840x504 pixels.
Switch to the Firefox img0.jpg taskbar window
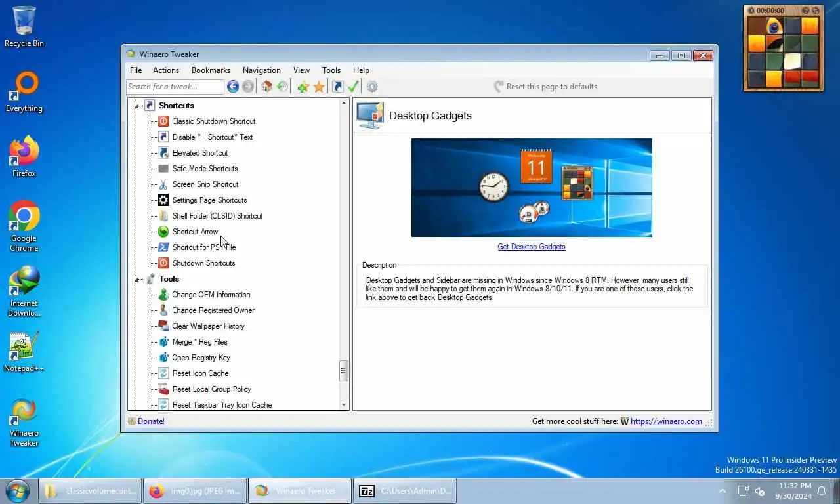(195, 491)
